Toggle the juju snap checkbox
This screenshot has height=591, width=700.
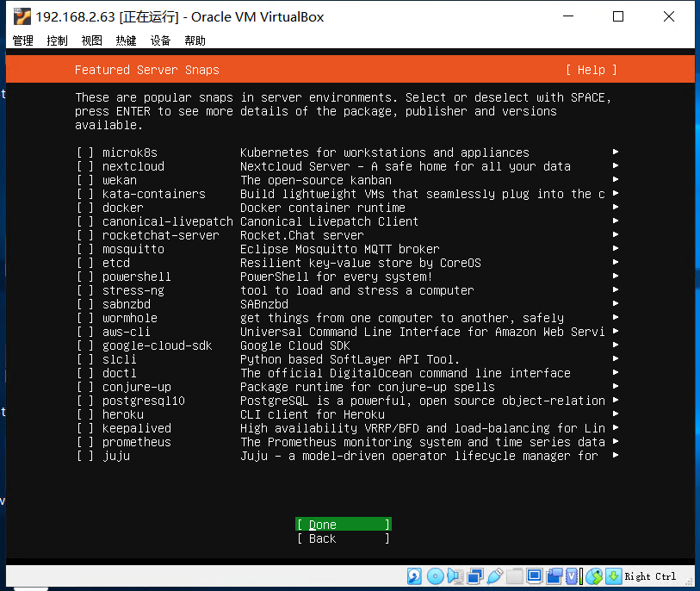click(x=85, y=456)
